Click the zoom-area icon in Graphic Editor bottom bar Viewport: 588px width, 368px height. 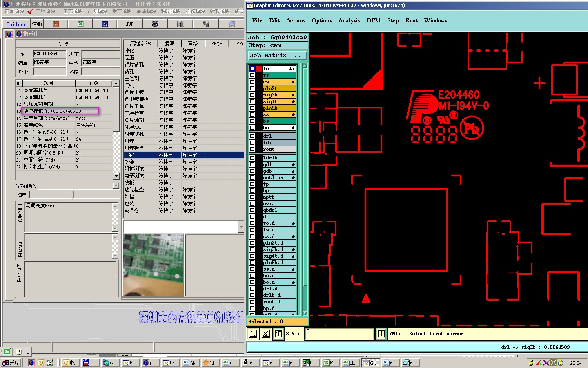[x=253, y=334]
